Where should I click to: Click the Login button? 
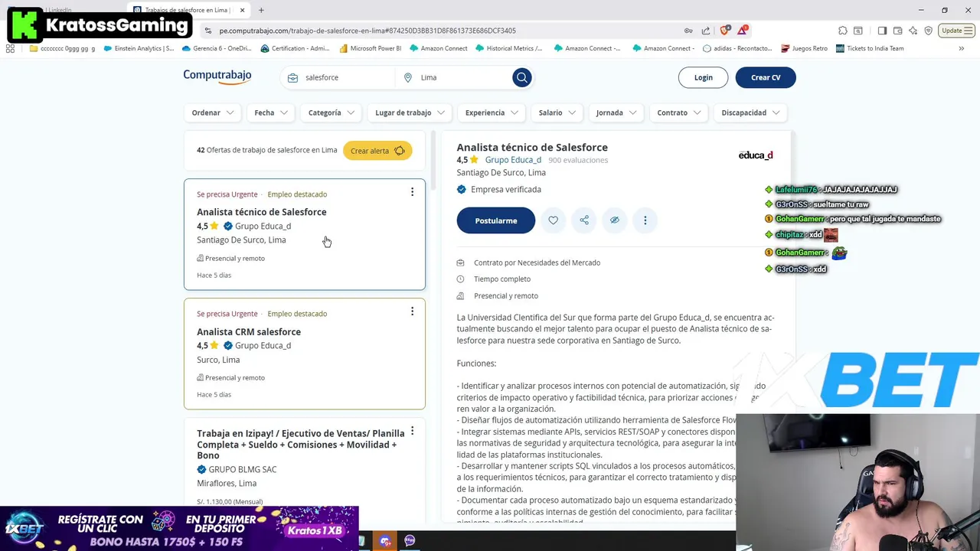[703, 77]
